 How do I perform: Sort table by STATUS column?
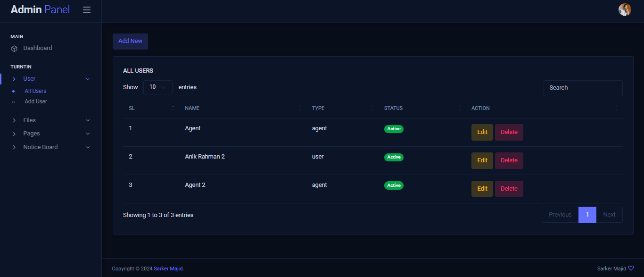point(421,108)
